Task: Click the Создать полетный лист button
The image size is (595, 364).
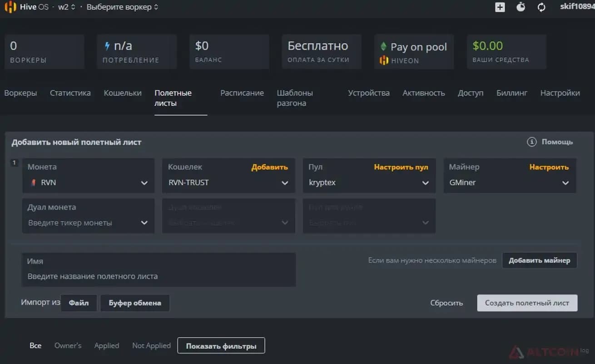Action: point(527,303)
